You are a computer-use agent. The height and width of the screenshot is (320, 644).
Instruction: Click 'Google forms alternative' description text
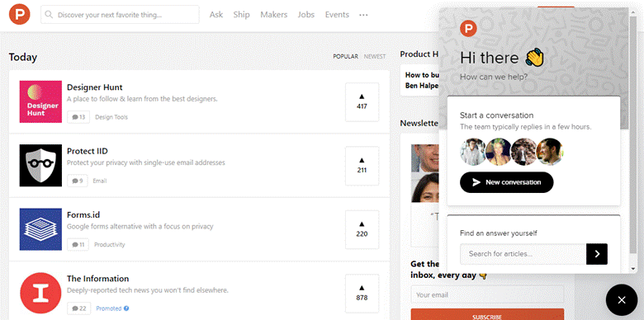click(x=140, y=227)
